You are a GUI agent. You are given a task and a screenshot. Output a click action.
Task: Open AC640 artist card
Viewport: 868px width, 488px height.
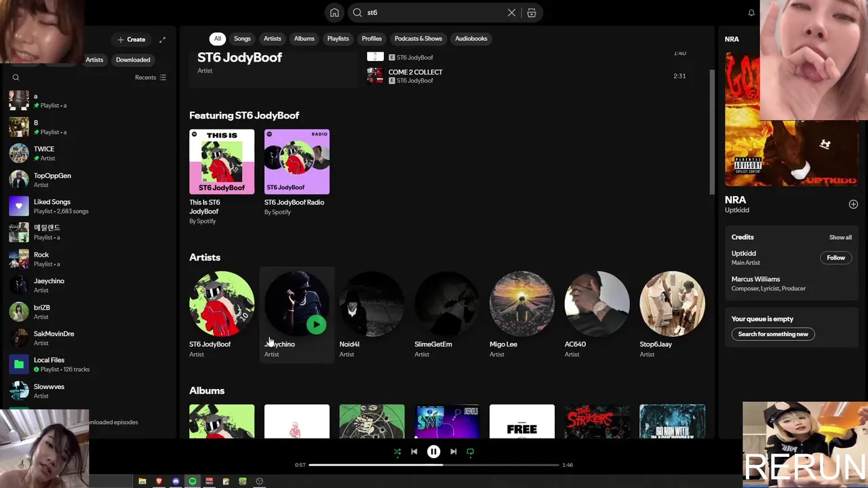click(597, 314)
